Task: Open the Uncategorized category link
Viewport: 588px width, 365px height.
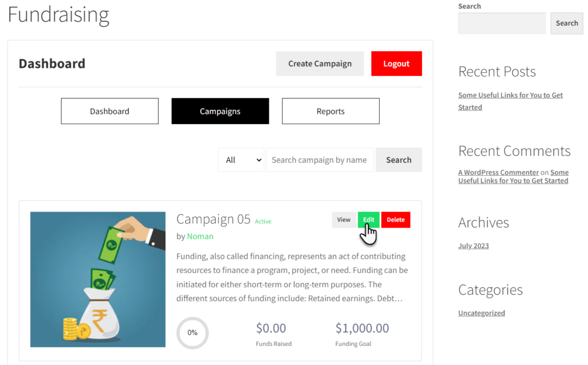Action: pos(482,313)
